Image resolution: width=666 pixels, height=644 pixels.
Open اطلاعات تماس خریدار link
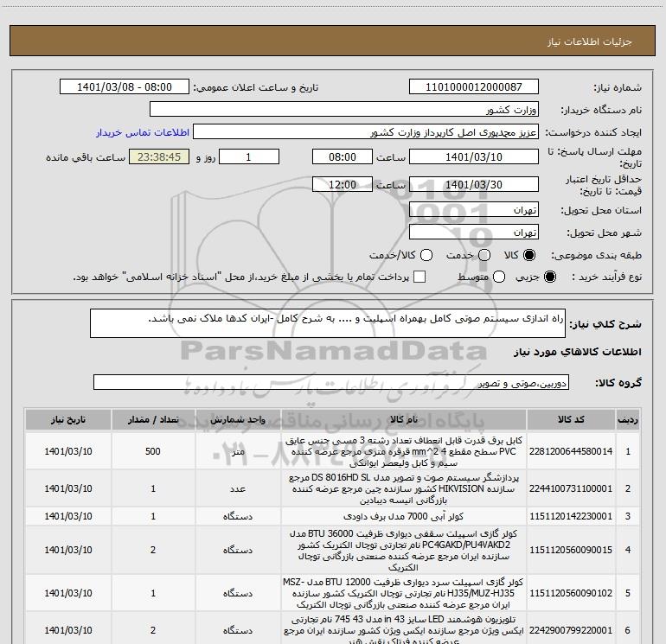point(143,132)
